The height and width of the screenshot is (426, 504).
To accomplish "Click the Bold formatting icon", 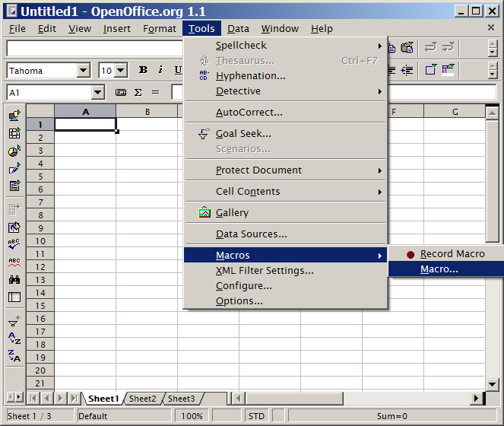I will [x=143, y=70].
